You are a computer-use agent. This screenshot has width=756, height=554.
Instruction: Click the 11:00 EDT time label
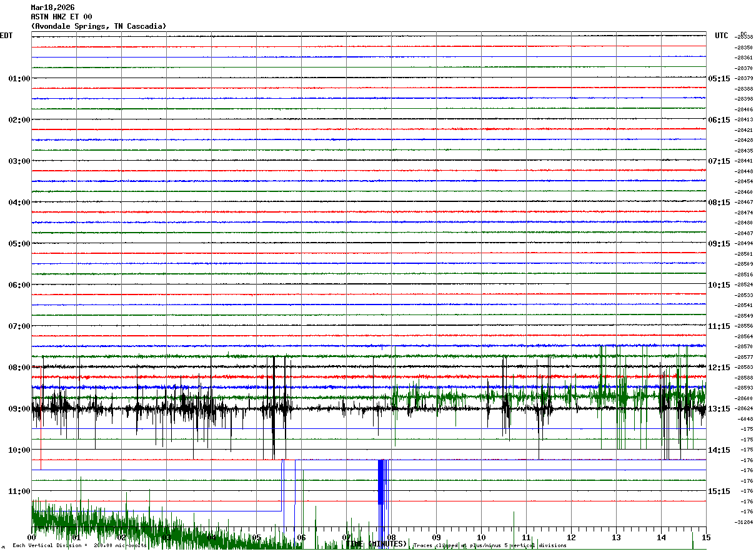19,491
